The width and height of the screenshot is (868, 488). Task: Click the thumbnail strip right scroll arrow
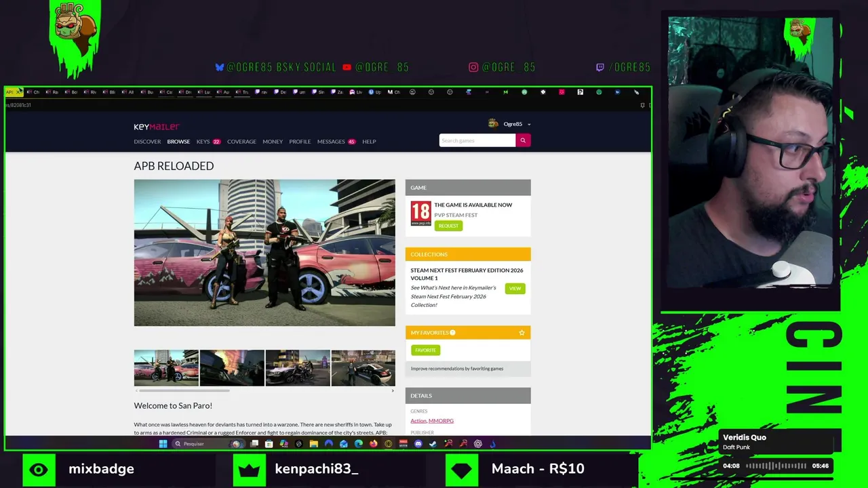[392, 390]
